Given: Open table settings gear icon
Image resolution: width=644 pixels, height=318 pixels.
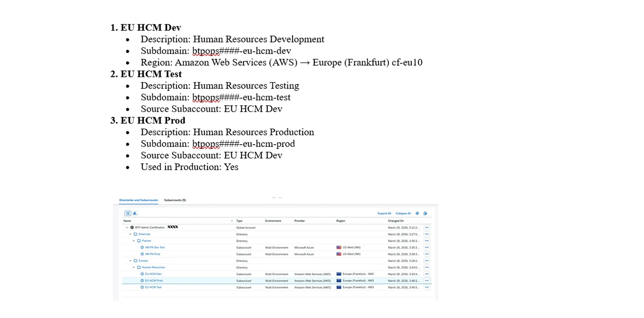Looking at the screenshot, I should (x=417, y=213).
